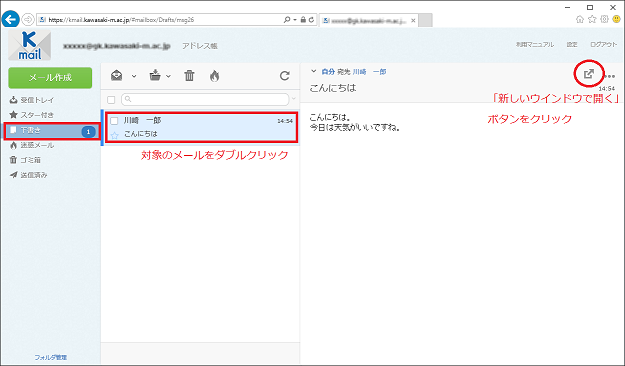Click the browser back button
Image resolution: width=625 pixels, height=366 pixels.
10,19
